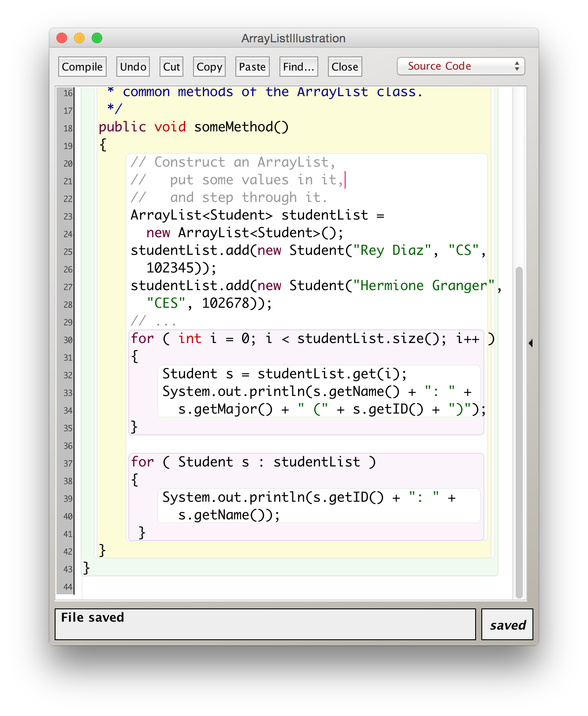588x716 pixels.
Task: Click the 'int' keyword in the for loop
Action: (190, 339)
